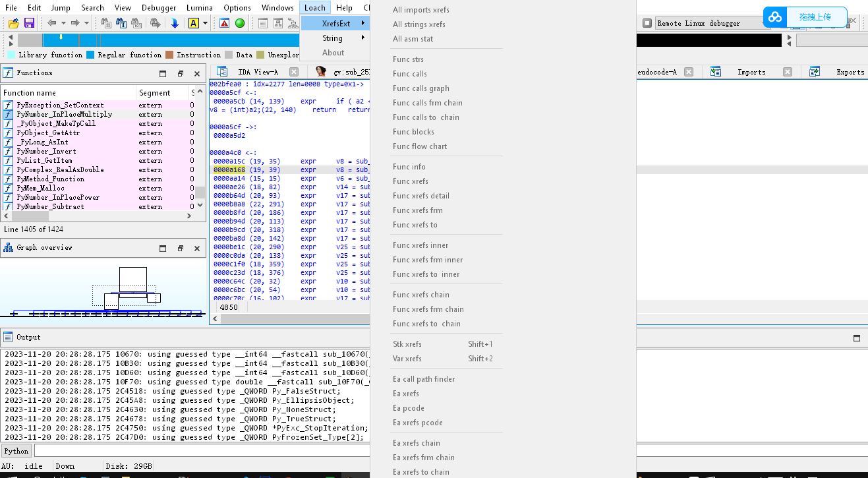
Task: Float the Functions panel
Action: (x=180, y=73)
